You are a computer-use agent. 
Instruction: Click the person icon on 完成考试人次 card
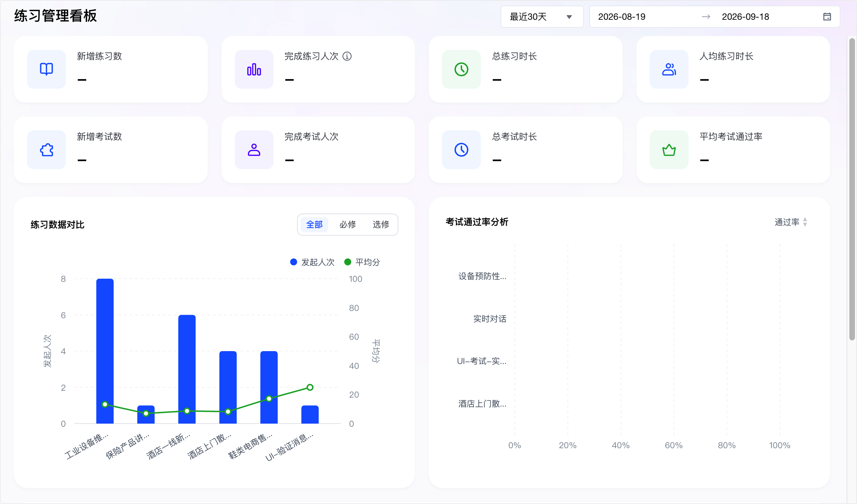tap(254, 150)
